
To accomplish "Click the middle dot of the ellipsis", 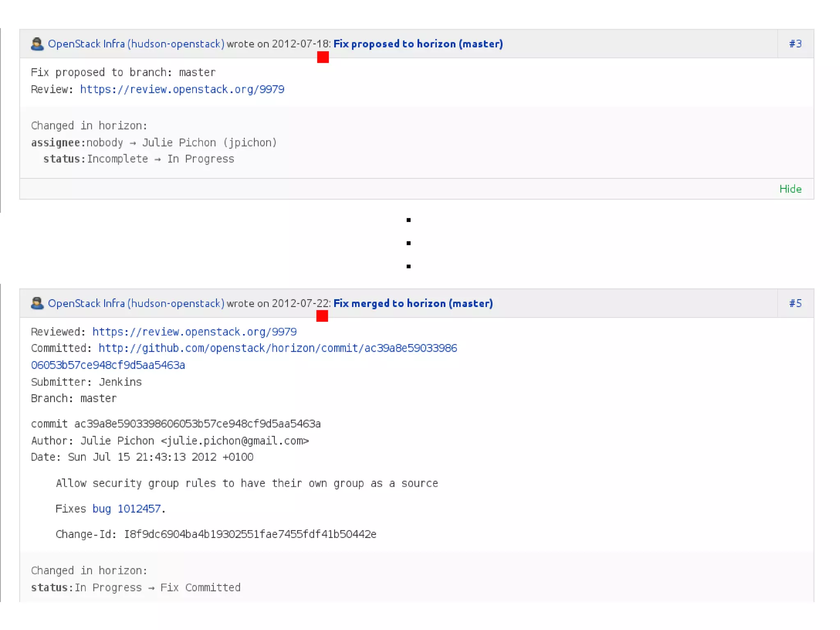I will (409, 243).
